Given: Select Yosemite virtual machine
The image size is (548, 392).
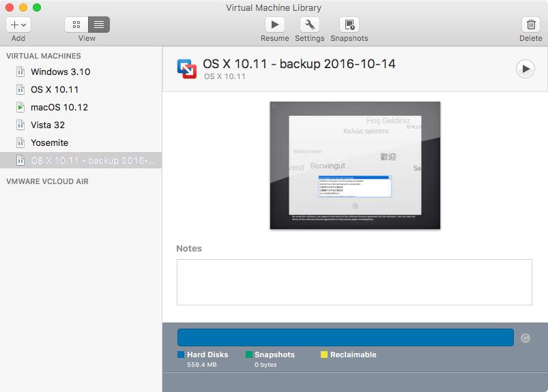Looking at the screenshot, I should click(81, 142).
